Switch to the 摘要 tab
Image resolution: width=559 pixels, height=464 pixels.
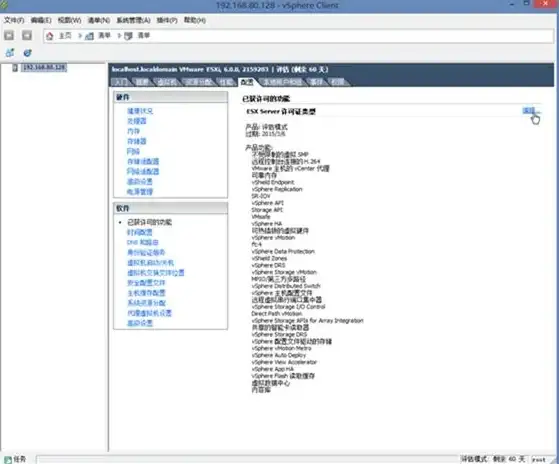(x=142, y=82)
